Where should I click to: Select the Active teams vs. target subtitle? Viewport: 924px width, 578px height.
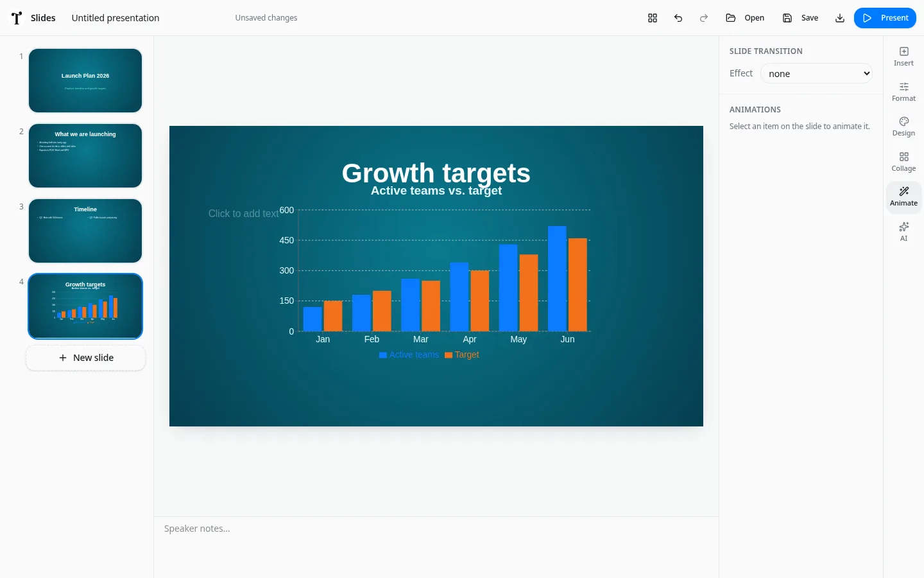pos(436,191)
